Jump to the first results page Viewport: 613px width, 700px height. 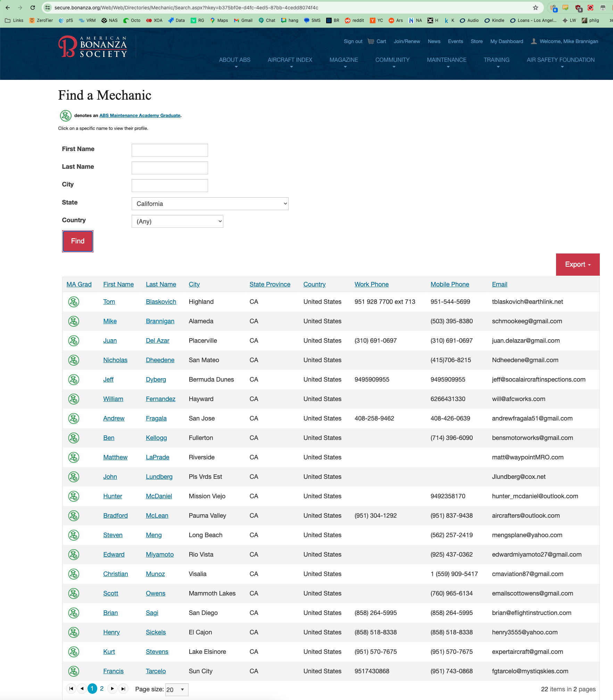pos(71,689)
